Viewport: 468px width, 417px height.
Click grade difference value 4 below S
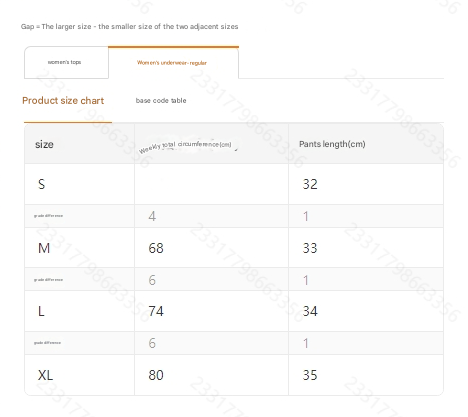click(x=152, y=216)
